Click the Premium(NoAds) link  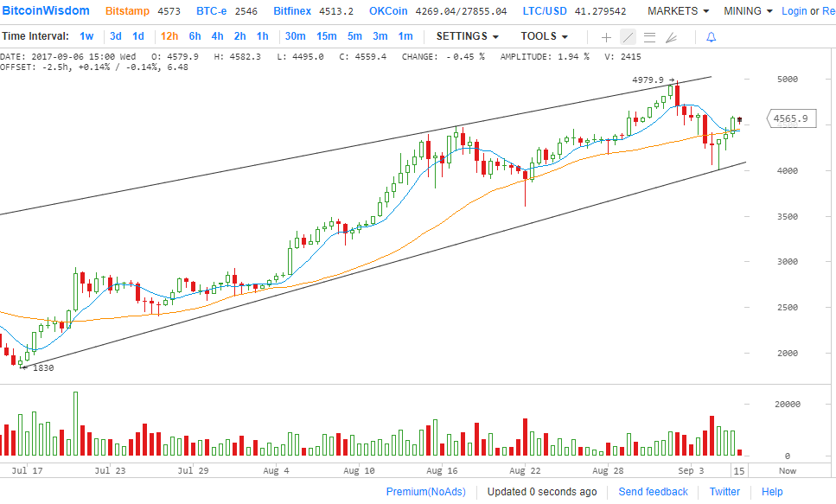pyautogui.click(x=424, y=491)
